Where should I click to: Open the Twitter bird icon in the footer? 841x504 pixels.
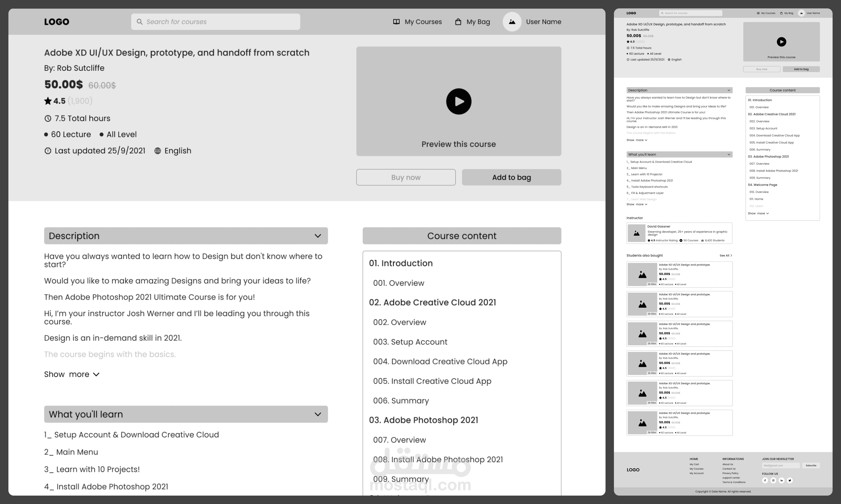tap(790, 480)
